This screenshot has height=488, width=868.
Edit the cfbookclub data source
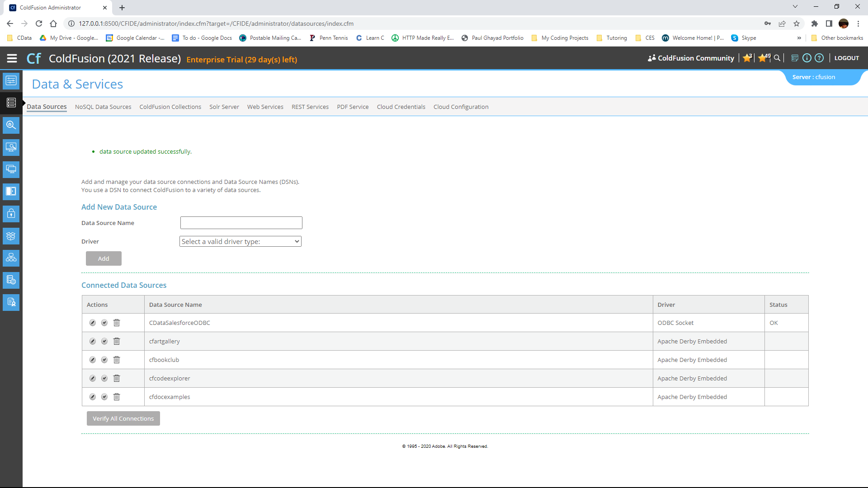pyautogui.click(x=93, y=360)
